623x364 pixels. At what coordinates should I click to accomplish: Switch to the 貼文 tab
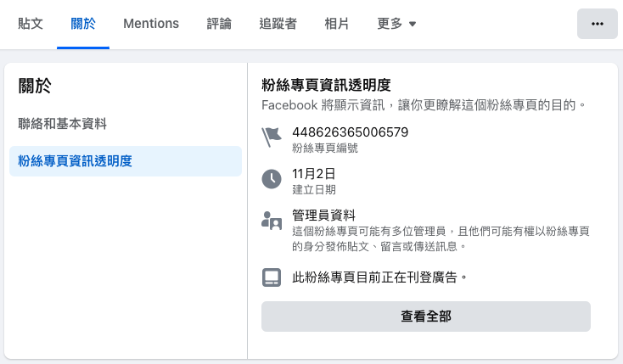pyautogui.click(x=31, y=24)
